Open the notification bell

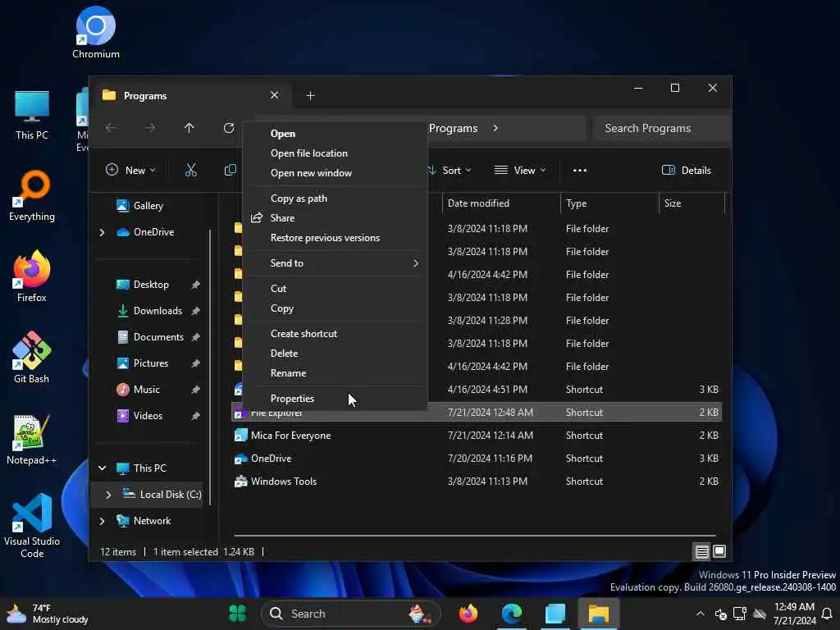click(x=827, y=614)
